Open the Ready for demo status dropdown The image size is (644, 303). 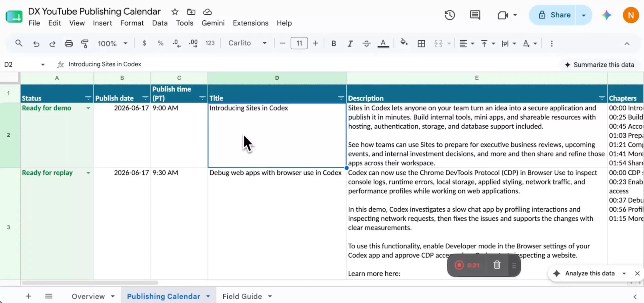point(88,108)
